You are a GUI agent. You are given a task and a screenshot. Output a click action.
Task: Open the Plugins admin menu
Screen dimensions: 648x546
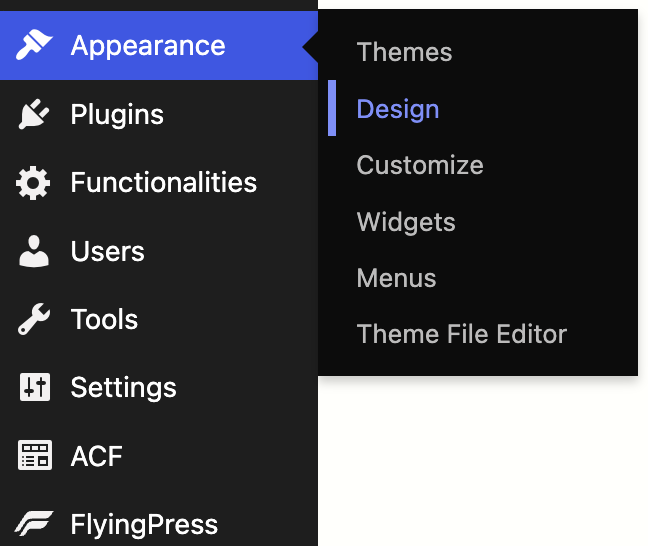pos(117,114)
